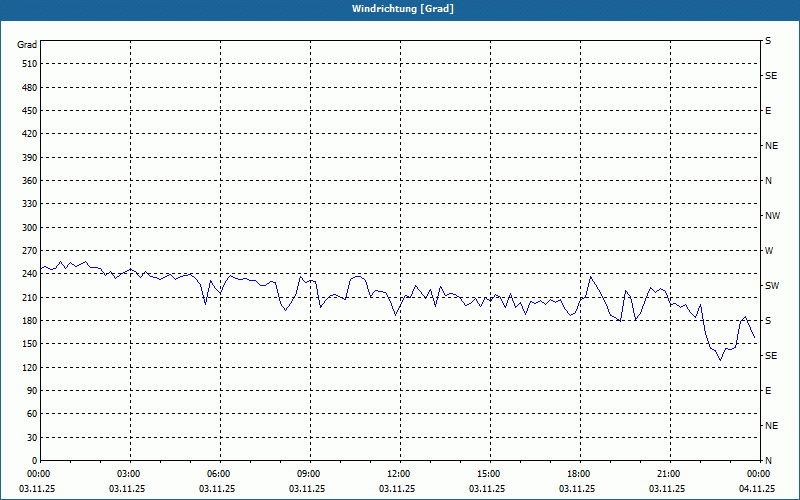
Task: Pick the 360 label on the degree axis
Action: 30,181
